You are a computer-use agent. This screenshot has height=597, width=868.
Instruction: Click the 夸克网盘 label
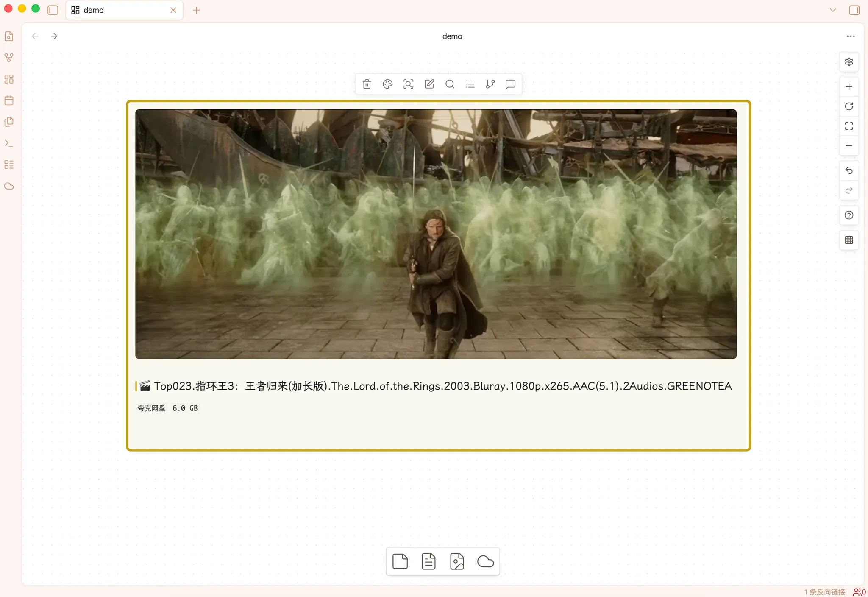point(151,408)
